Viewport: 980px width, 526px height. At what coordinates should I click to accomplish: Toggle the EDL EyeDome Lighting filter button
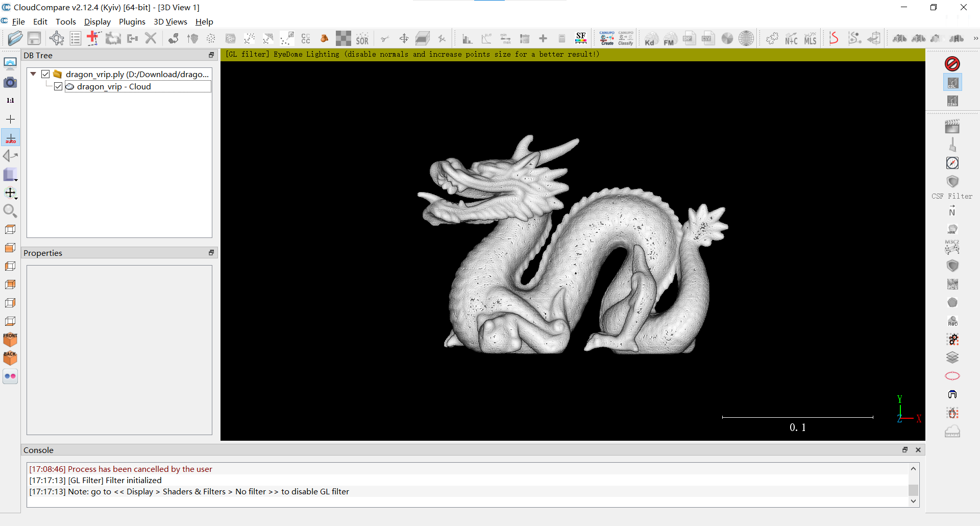[952, 83]
